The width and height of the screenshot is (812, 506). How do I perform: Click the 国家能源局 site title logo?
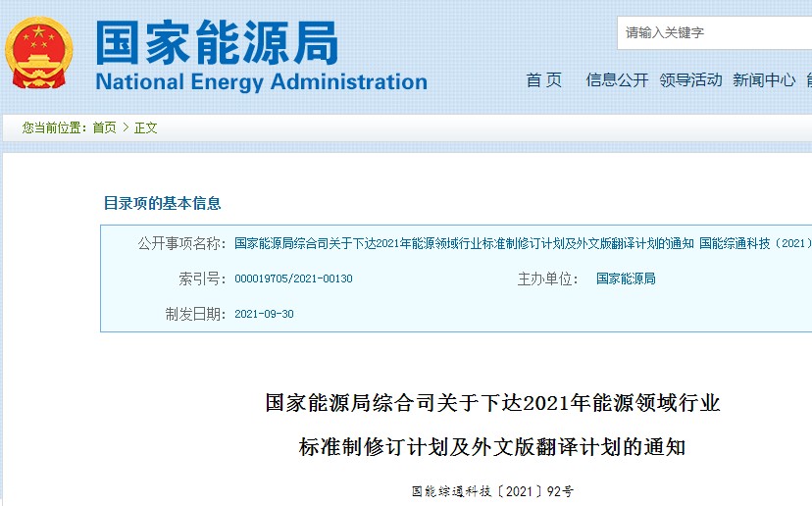(217, 42)
